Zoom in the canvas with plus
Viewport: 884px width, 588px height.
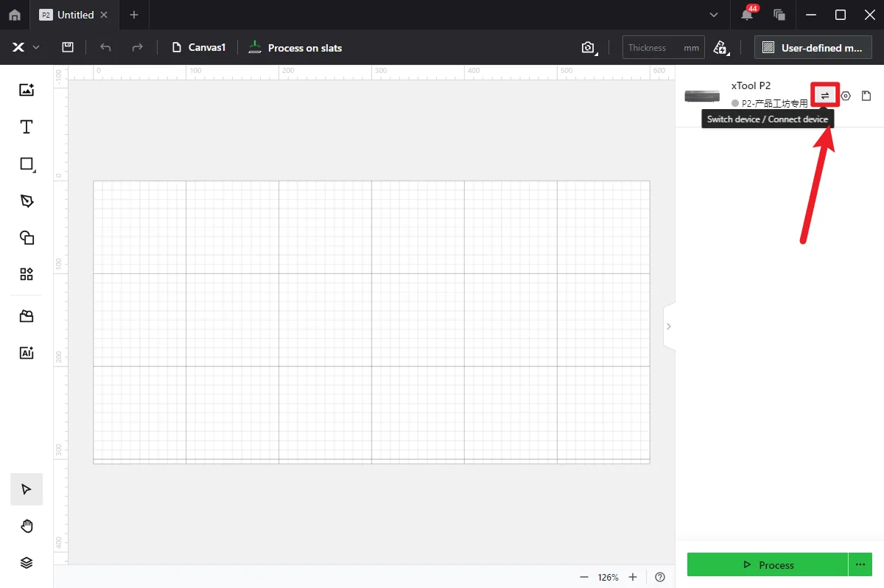click(x=633, y=577)
